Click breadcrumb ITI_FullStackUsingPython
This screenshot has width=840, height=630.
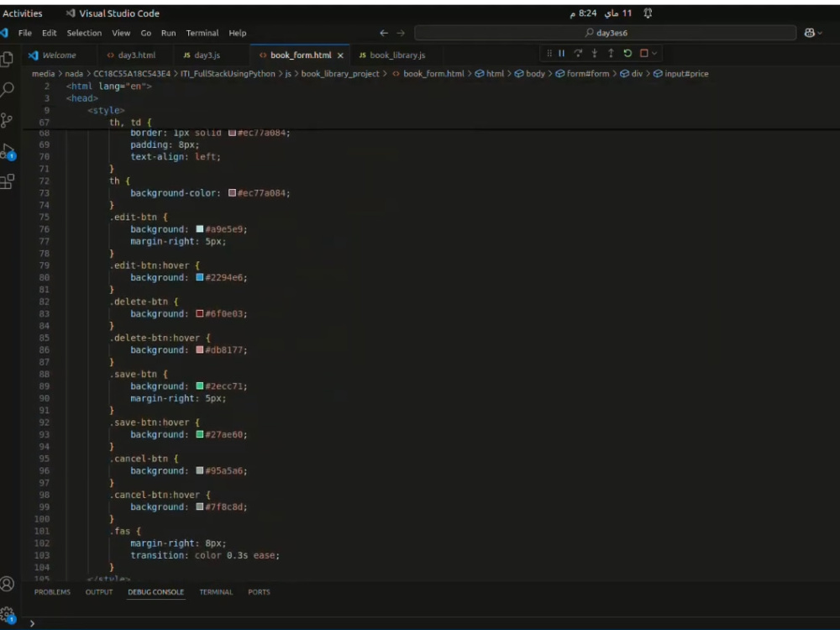(228, 74)
